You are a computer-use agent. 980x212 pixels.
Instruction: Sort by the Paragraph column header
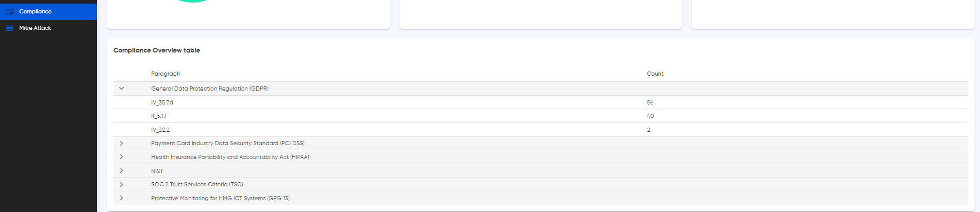[165, 74]
